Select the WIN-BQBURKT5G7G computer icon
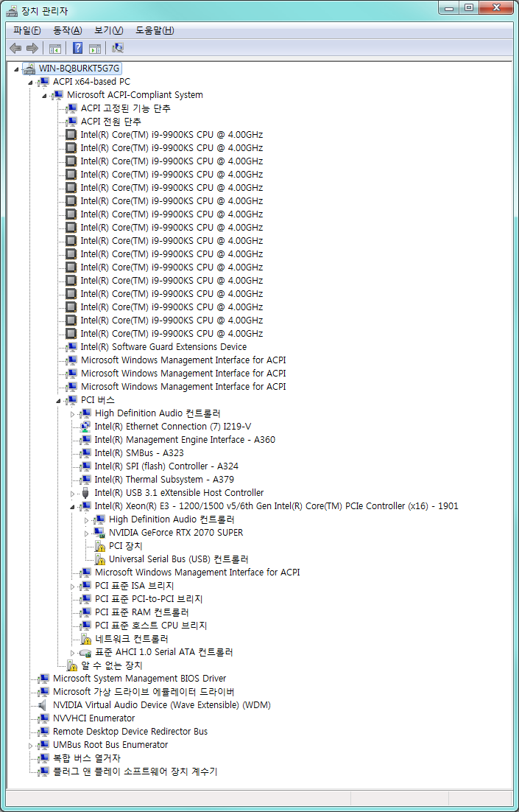The image size is (519, 812). tap(29, 69)
